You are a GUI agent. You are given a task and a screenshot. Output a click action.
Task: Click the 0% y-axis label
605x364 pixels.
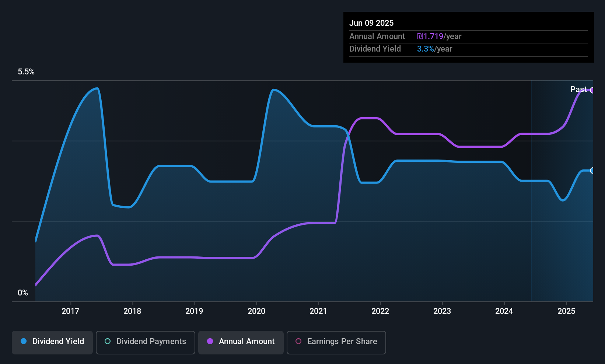pyautogui.click(x=23, y=293)
